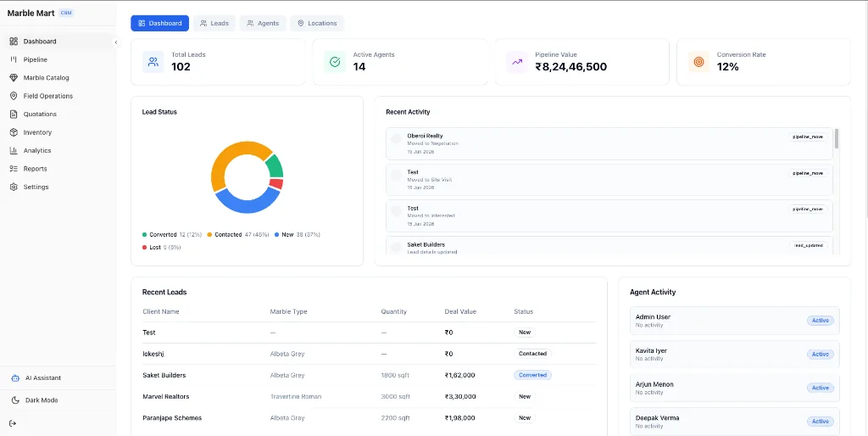The image size is (868, 436).
Task: Click the Inventory box icon
Action: (x=14, y=132)
